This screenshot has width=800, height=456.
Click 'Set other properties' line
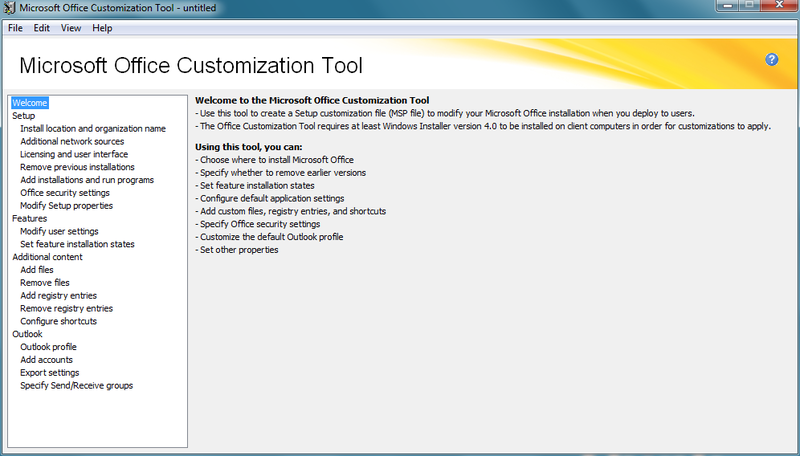237,249
